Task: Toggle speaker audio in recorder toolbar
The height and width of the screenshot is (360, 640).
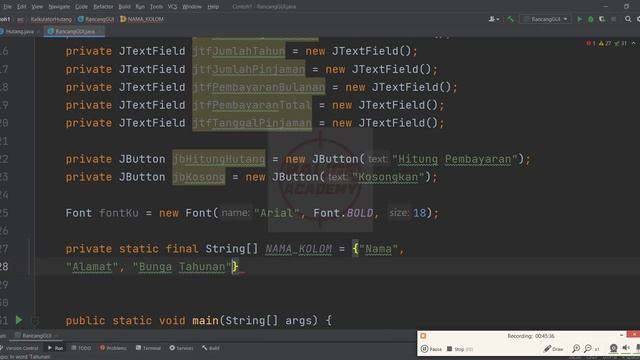Action: coord(626,348)
